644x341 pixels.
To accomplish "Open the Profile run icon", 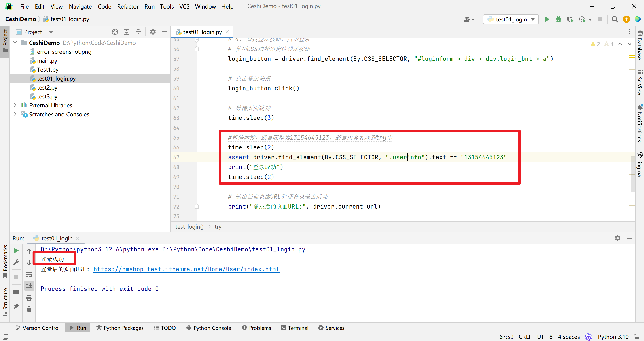I will (x=582, y=19).
